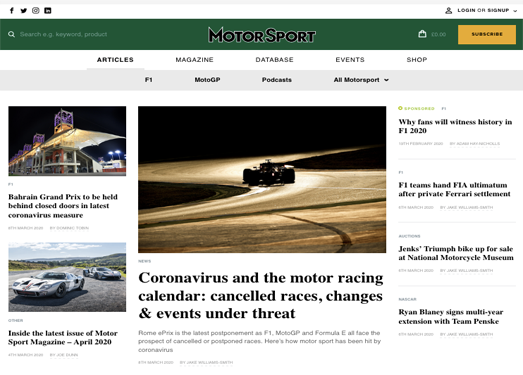Viewport: 523px width, 375px height.
Task: Open the LinkedIn social icon
Action: click(x=48, y=10)
